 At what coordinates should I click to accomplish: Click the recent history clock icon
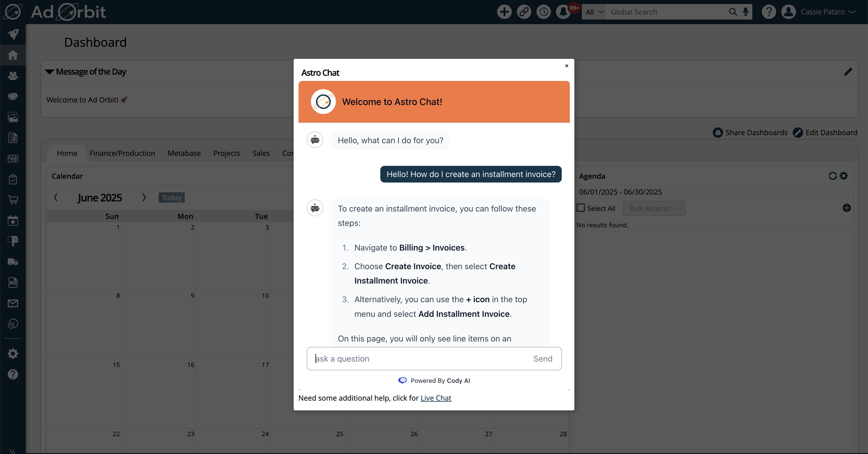(x=544, y=12)
